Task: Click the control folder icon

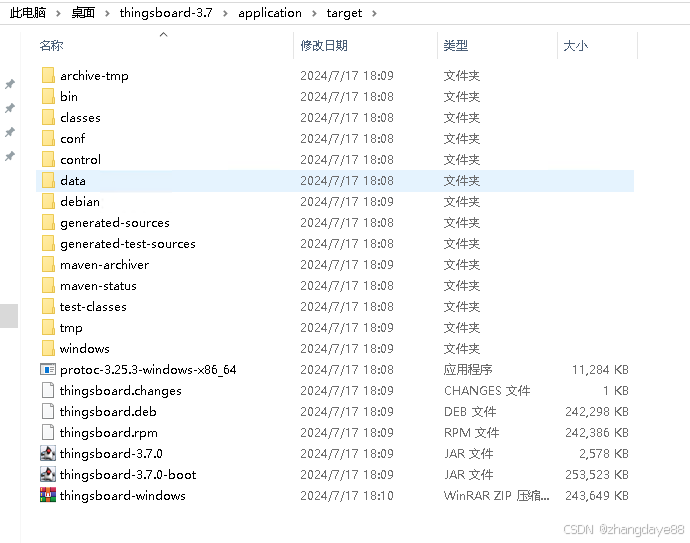Action: tap(48, 159)
